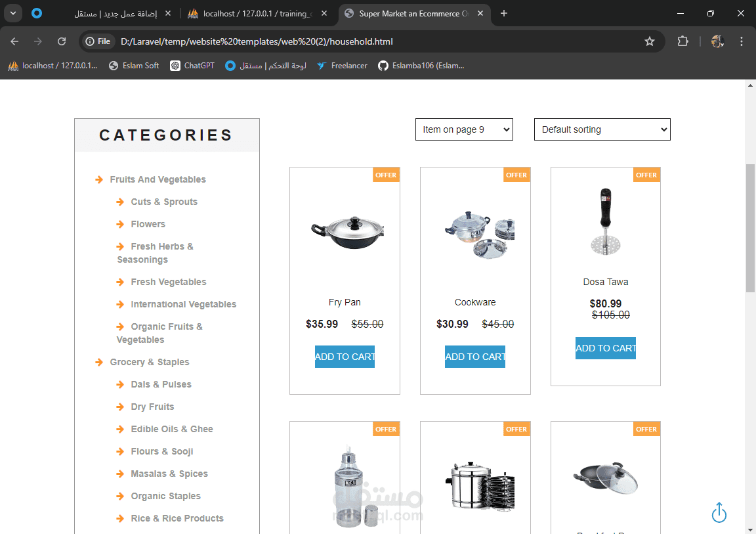Click the page vertical scrollbar thumb
The height and width of the screenshot is (534, 756).
coord(750,228)
